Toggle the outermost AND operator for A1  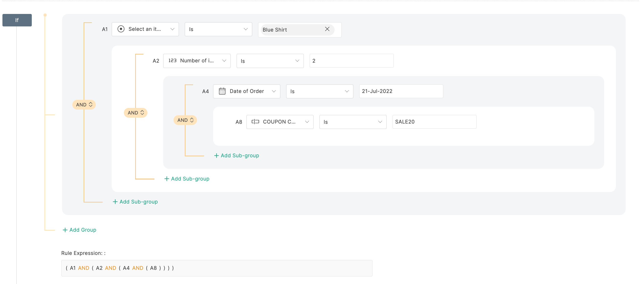[x=84, y=105]
